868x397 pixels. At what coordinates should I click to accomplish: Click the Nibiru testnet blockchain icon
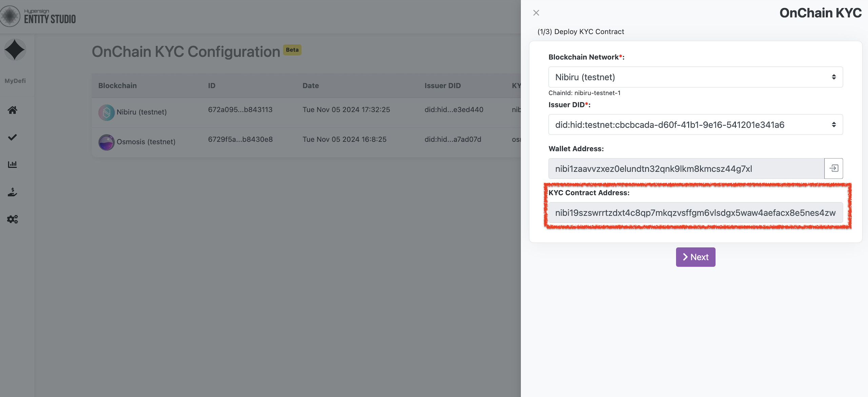pos(106,112)
